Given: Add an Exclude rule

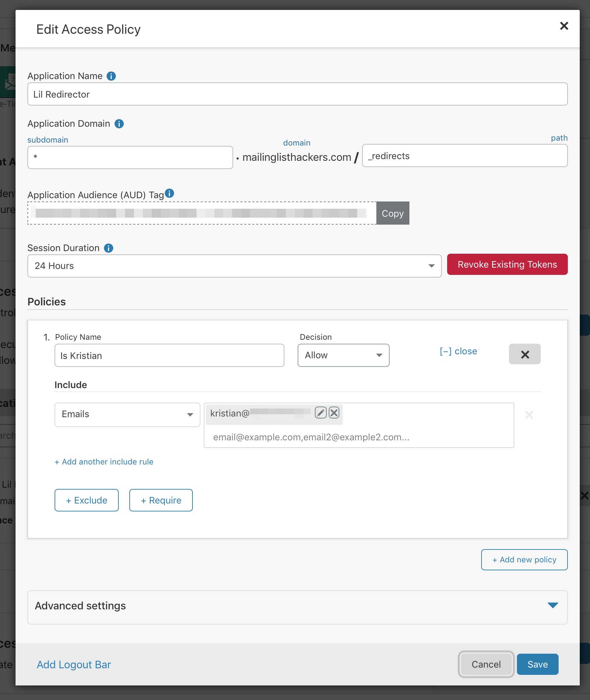Looking at the screenshot, I should (x=87, y=500).
